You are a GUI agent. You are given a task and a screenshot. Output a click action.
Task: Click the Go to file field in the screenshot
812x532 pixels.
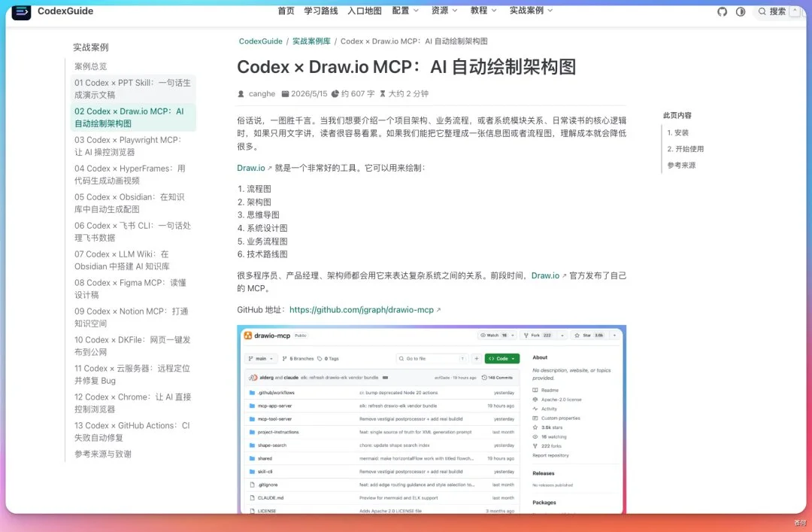pos(432,358)
